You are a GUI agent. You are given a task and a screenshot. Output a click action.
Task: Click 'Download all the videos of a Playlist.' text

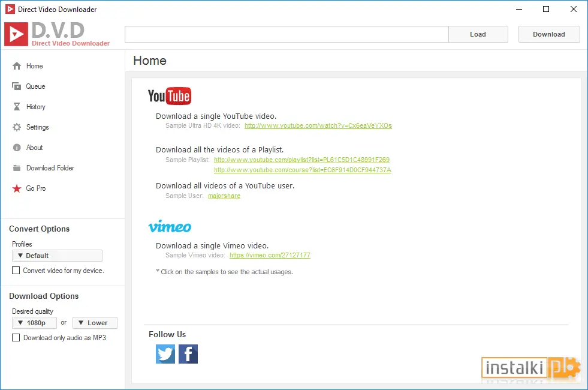(220, 150)
